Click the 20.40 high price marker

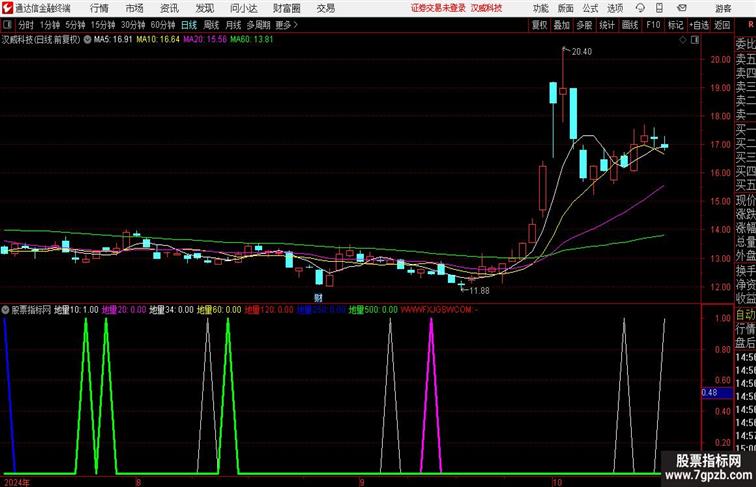(x=581, y=52)
